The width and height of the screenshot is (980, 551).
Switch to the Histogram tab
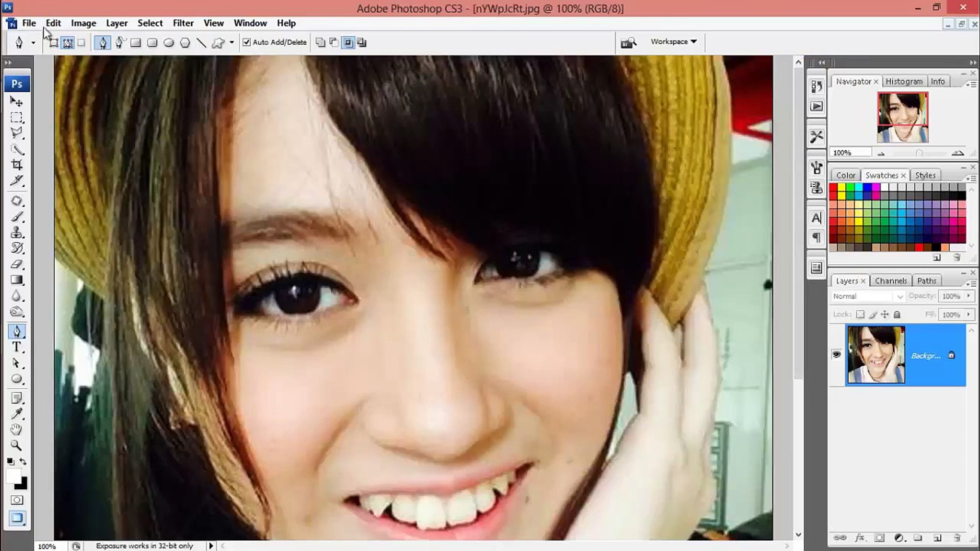click(903, 82)
